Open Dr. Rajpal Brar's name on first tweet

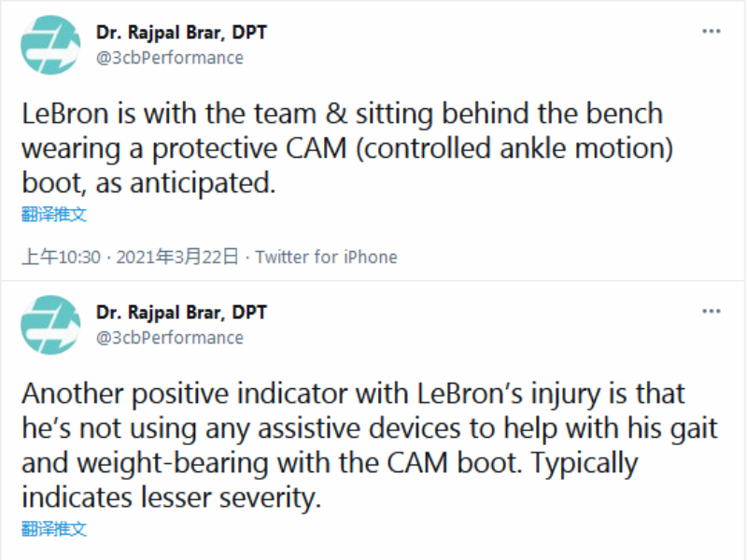(x=181, y=34)
